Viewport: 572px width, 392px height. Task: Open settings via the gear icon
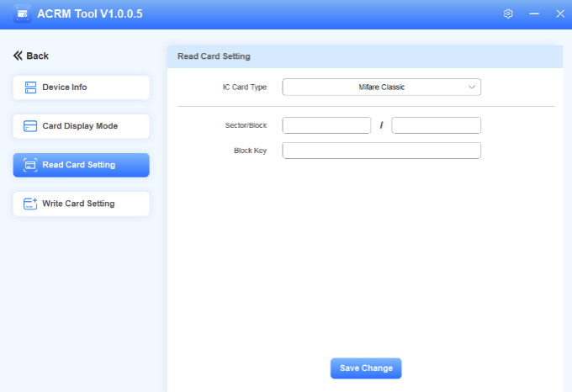pos(508,14)
